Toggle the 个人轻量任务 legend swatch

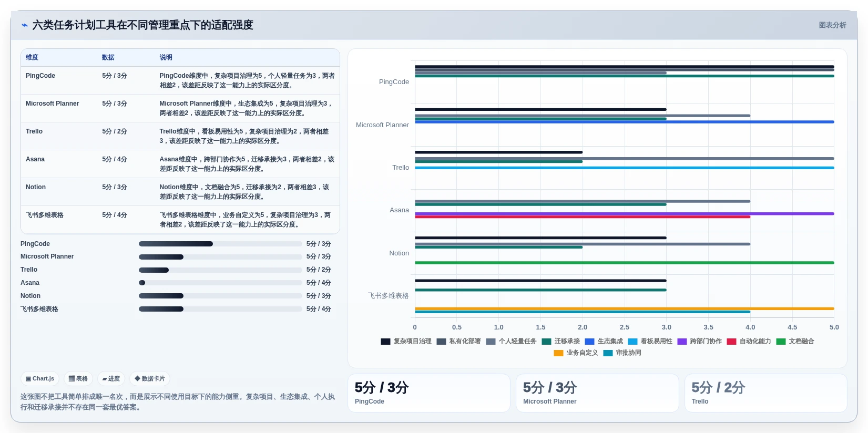tap(491, 342)
